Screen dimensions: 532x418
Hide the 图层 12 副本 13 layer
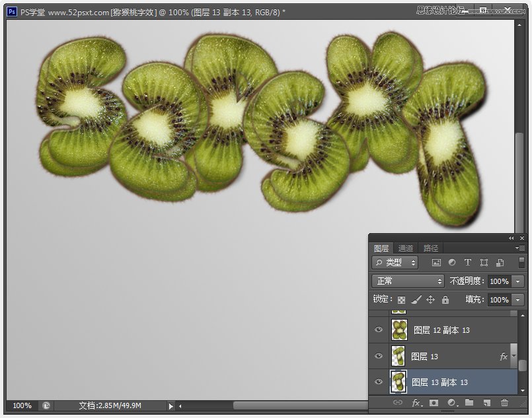[x=379, y=330]
